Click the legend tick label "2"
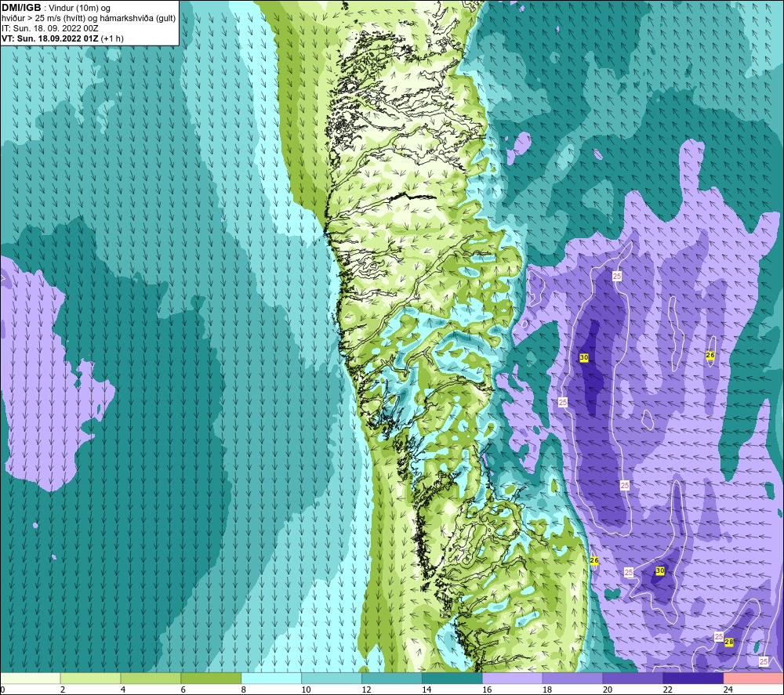This screenshot has height=695, width=784. pyautogui.click(x=63, y=690)
